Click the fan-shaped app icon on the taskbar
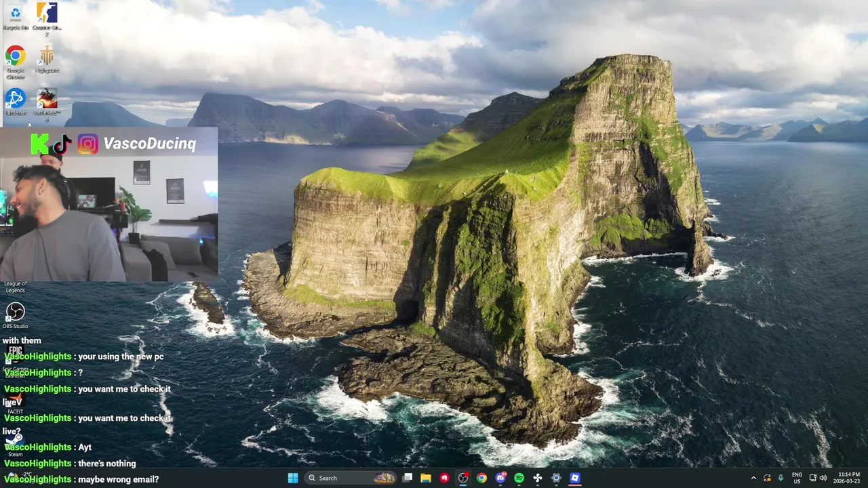Viewport: 868px width, 488px height. click(538, 478)
